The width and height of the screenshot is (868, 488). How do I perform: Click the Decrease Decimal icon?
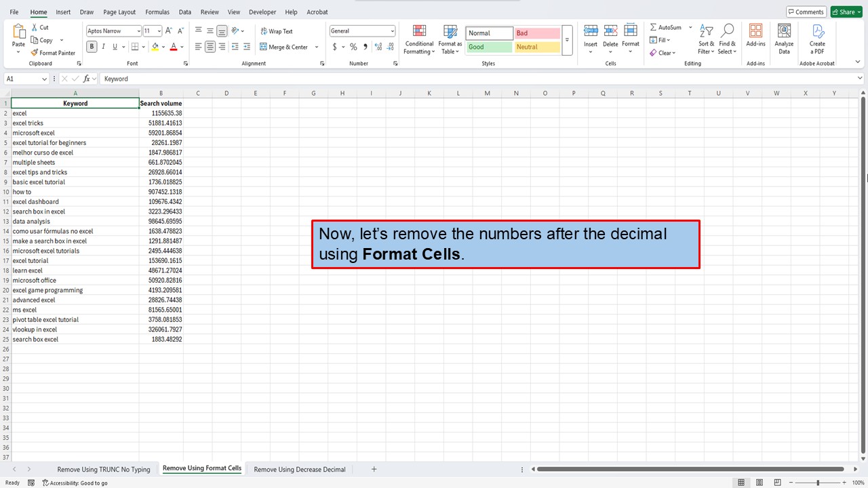pos(390,47)
